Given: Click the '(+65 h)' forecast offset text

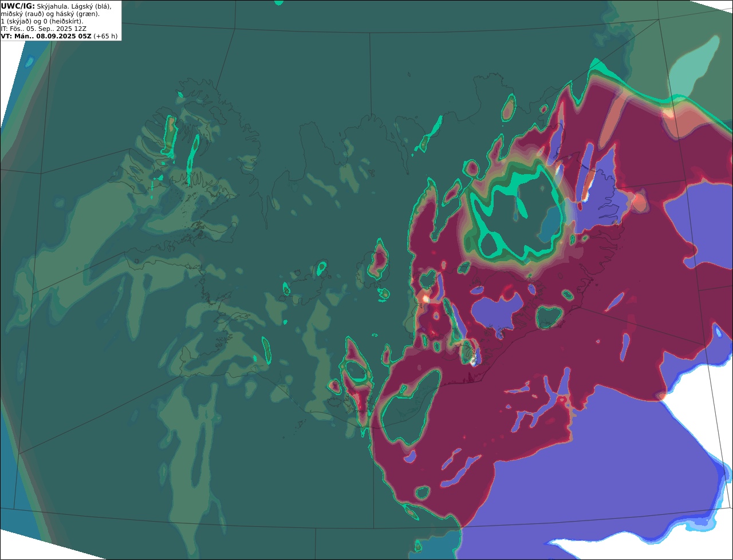Looking at the screenshot, I should point(105,36).
